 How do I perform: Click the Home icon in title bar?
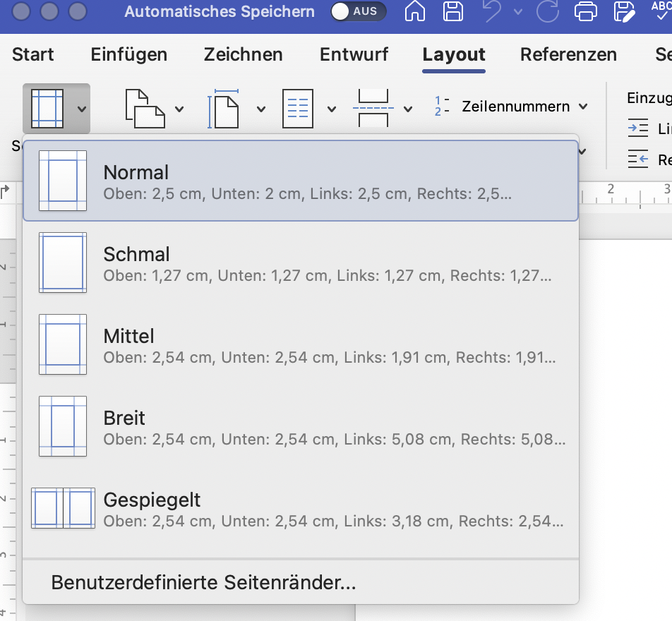coord(415,12)
